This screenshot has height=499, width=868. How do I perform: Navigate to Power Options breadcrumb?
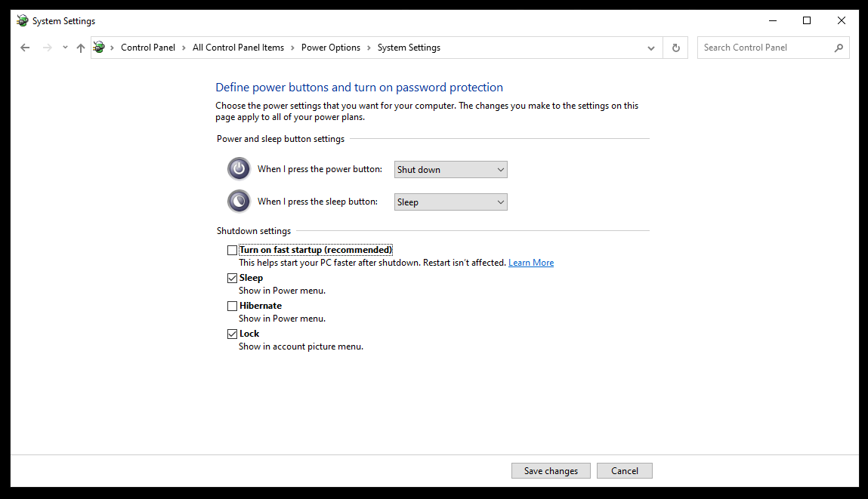coord(330,48)
